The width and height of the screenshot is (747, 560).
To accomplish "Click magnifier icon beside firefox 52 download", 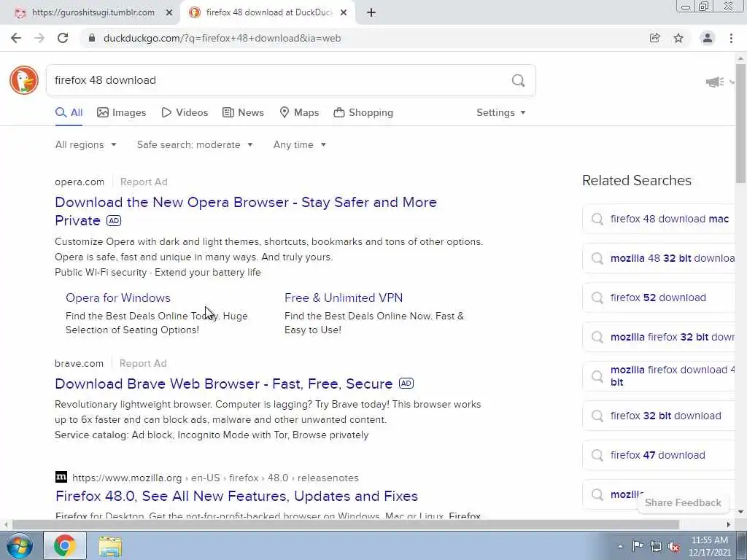I will click(597, 297).
